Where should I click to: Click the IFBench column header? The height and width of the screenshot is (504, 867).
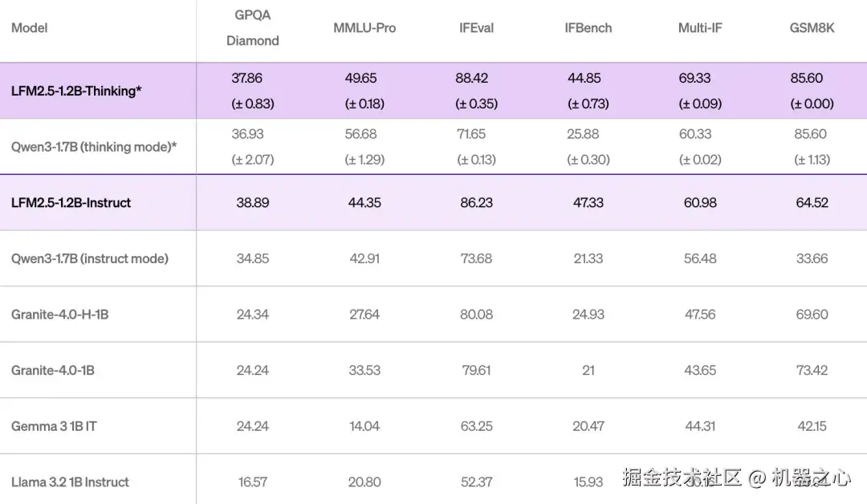588,28
